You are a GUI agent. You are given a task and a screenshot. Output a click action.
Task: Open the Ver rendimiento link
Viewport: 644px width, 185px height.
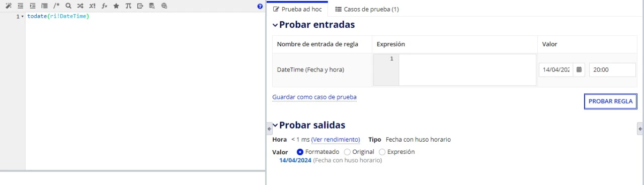(x=336, y=139)
